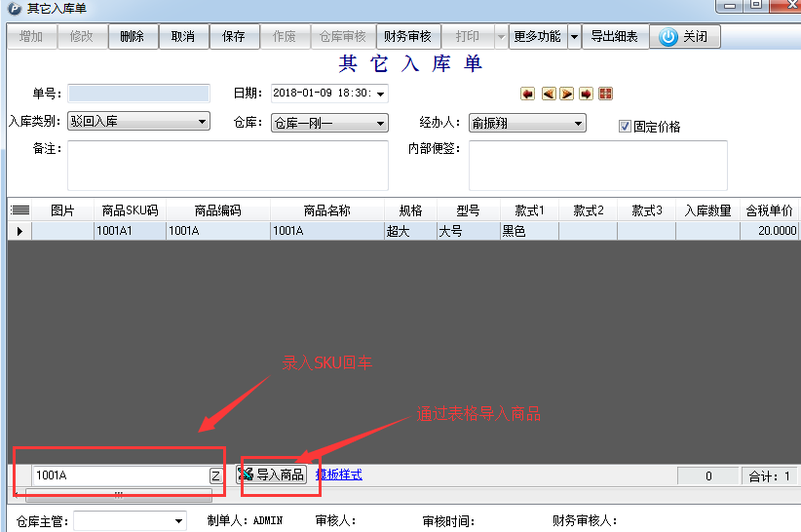This screenshot has width=801, height=532.
Task: Open the grid list view icon
Action: (605, 94)
